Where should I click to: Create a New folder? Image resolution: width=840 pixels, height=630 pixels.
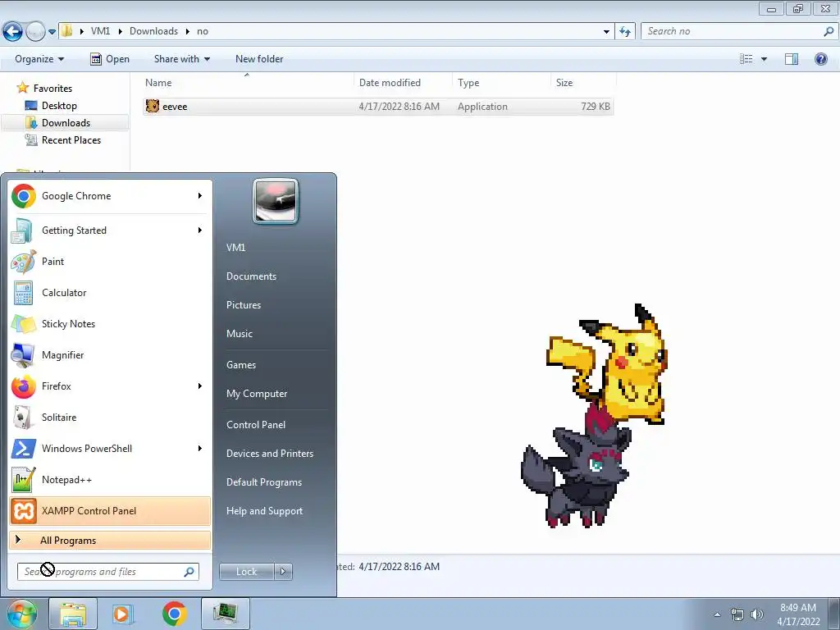click(259, 59)
